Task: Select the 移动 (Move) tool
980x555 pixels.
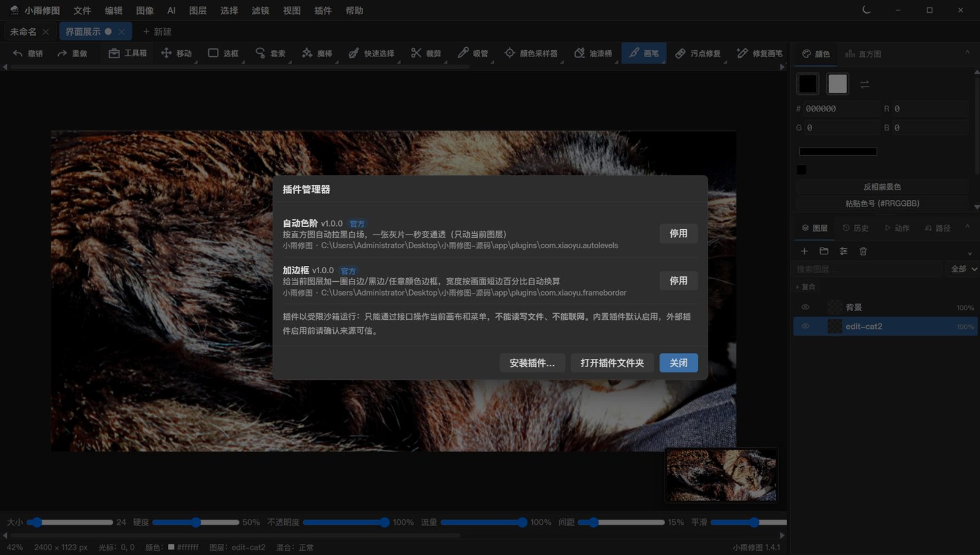Action: (x=176, y=53)
